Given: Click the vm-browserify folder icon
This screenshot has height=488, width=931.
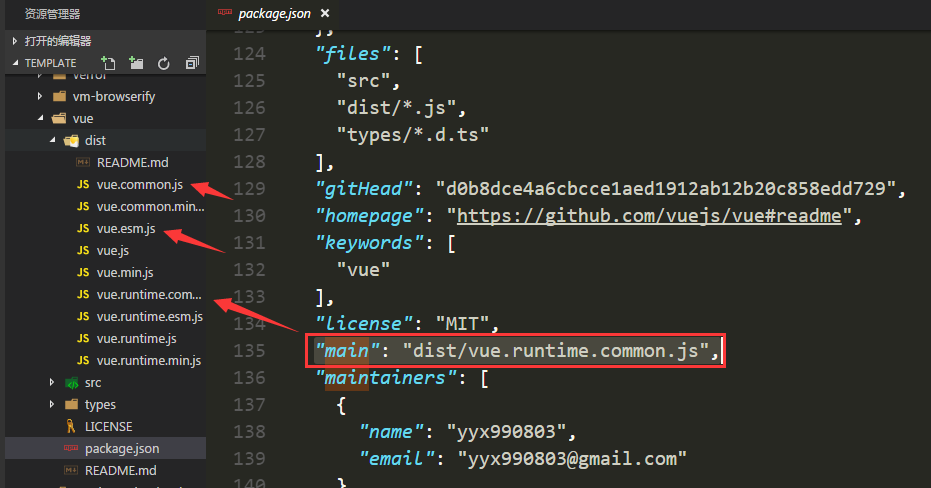Looking at the screenshot, I should pyautogui.click(x=59, y=96).
